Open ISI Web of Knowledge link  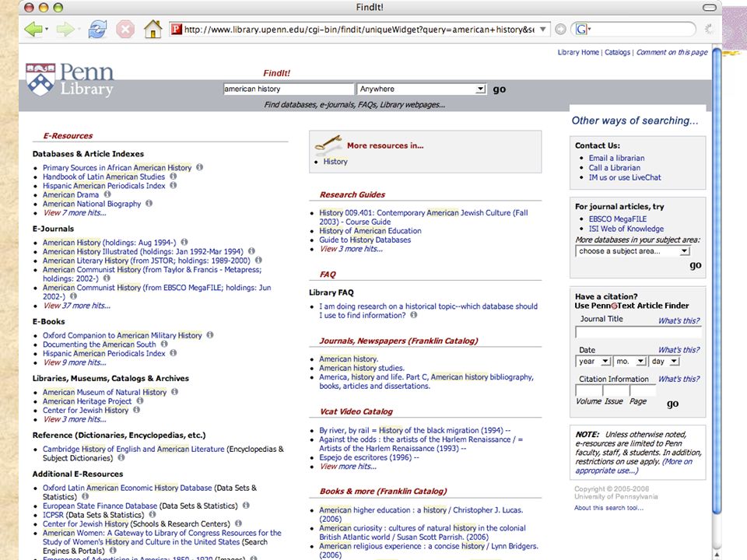click(x=626, y=229)
